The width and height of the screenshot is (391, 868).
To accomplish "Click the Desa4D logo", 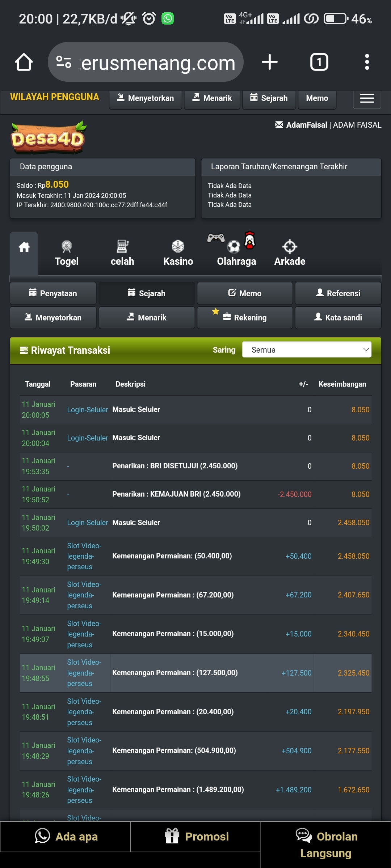I will pos(49,138).
